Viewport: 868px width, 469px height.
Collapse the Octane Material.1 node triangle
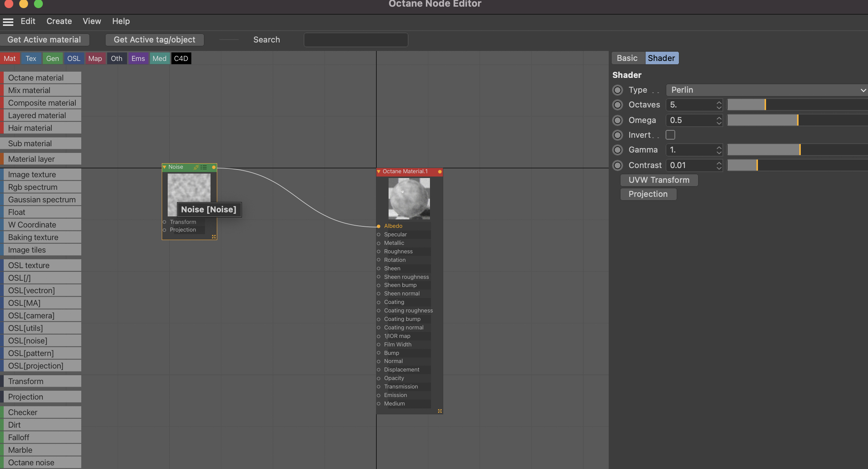pos(379,172)
